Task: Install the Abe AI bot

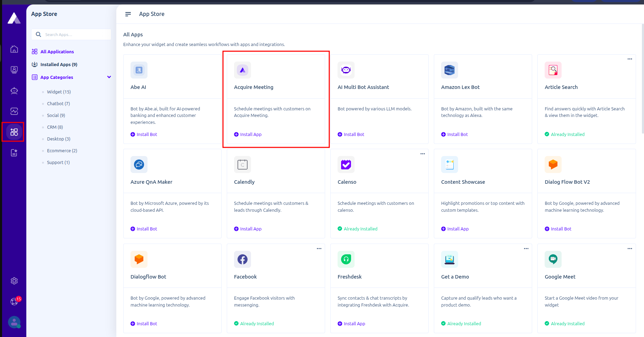Action: click(144, 135)
